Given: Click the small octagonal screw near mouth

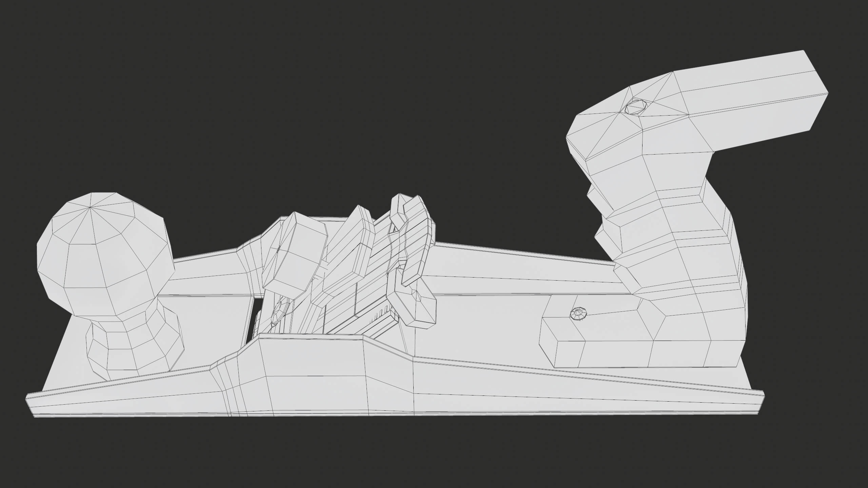Looking at the screenshot, I should [x=280, y=311].
